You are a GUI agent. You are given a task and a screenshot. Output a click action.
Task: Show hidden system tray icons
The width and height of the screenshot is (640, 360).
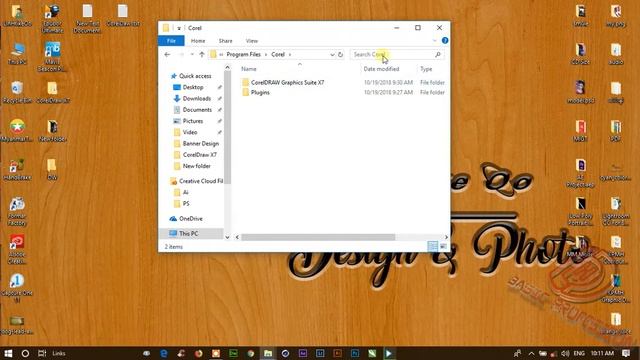coord(531,353)
